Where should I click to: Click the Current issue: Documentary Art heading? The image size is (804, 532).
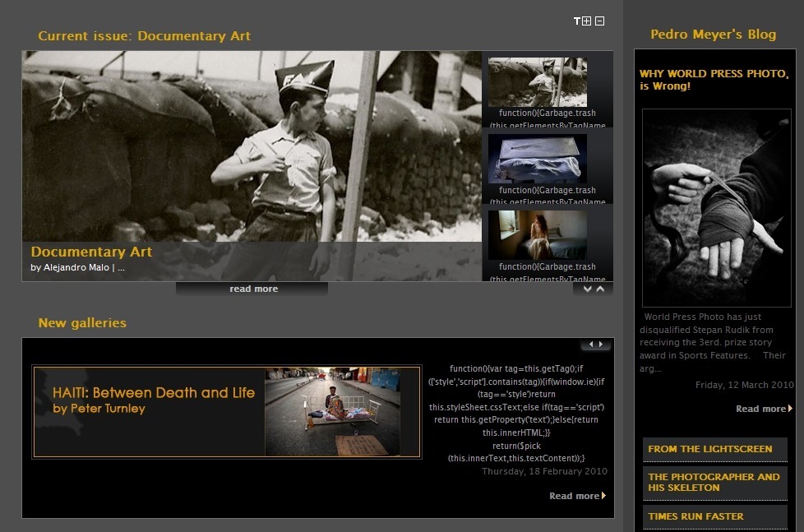tap(144, 36)
